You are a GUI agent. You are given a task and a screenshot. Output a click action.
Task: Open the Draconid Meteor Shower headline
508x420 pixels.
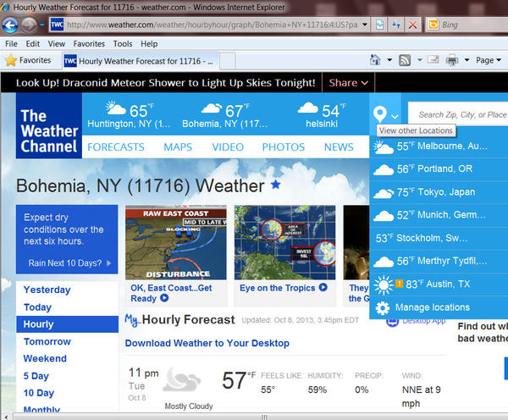click(166, 83)
